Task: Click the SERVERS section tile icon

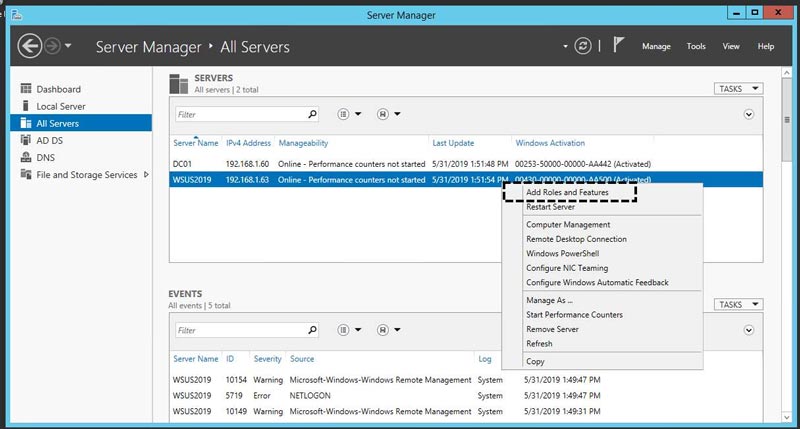Action: (x=179, y=84)
